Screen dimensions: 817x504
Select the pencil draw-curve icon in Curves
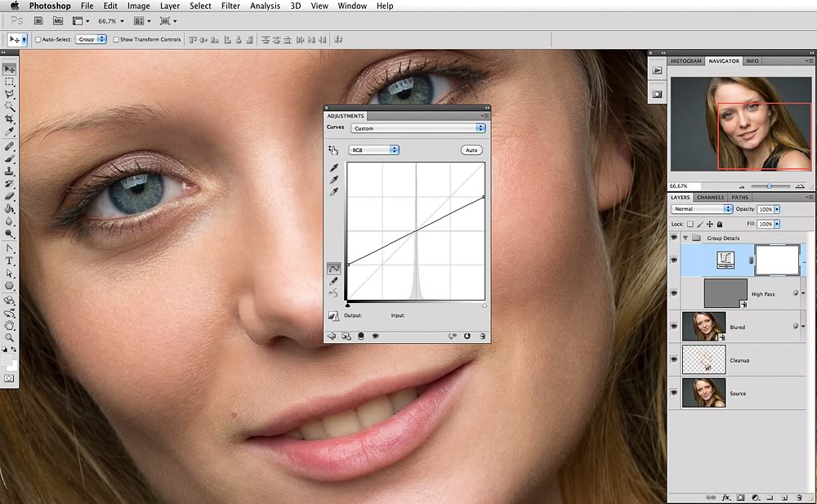tap(333, 280)
